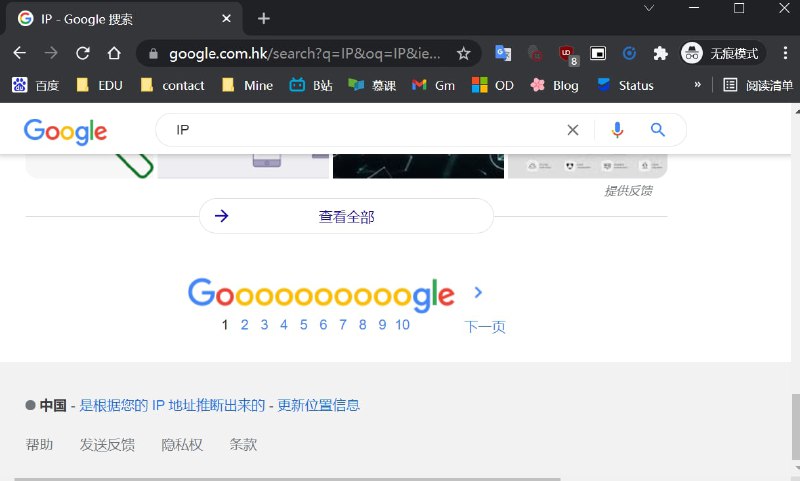Click the horizontal scrollbar at bottom
This screenshot has height=481, width=800.
(x=287, y=479)
